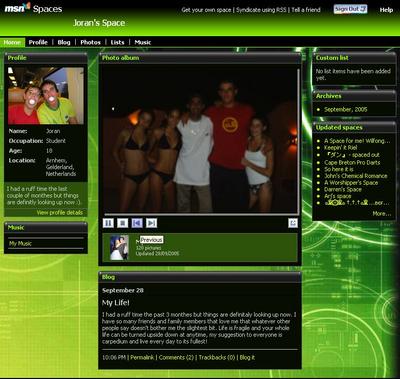
Task: Stop the photo album slideshow
Action: [122, 223]
